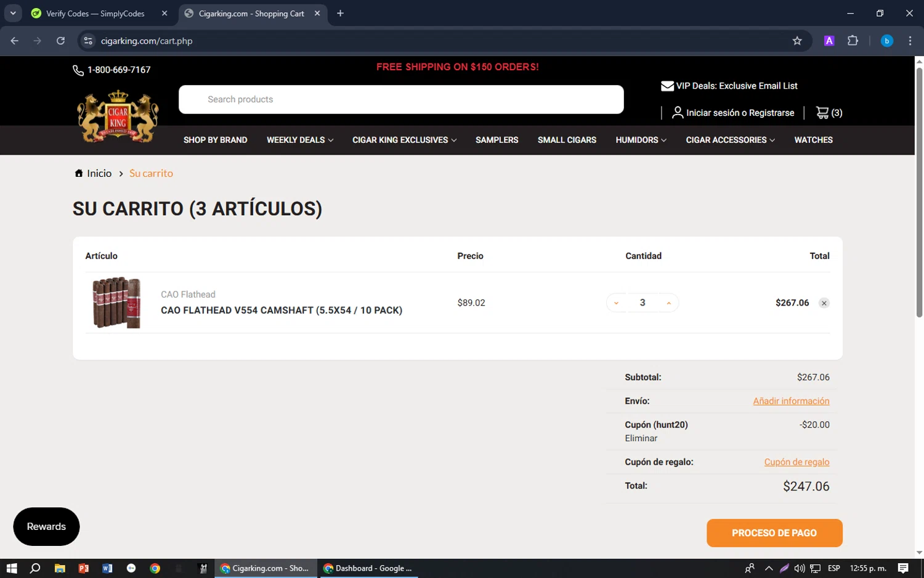Open Shop By Brand menu item
The width and height of the screenshot is (924, 578).
click(x=215, y=140)
